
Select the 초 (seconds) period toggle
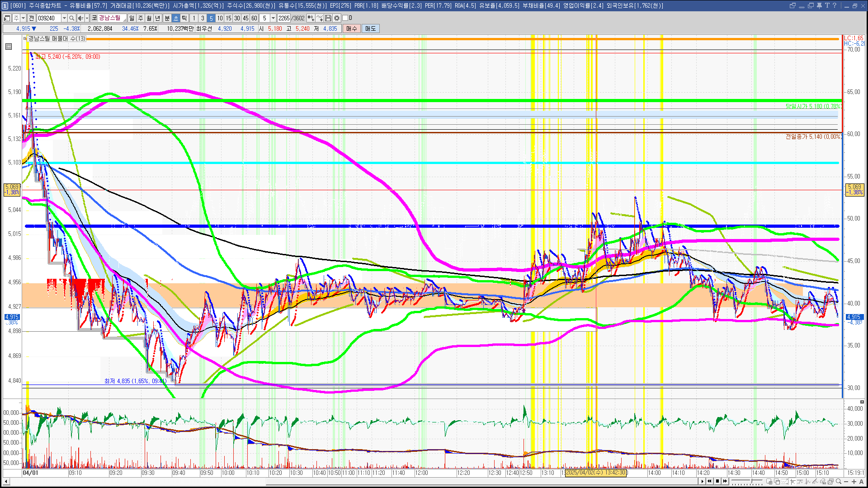click(176, 18)
